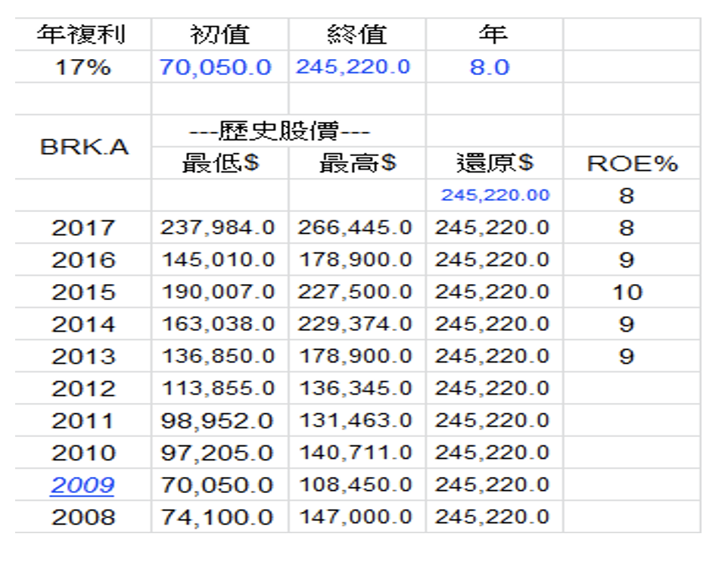Click the 2010 low price 97,205.0
This screenshot has height=565, width=728.
[x=217, y=453]
